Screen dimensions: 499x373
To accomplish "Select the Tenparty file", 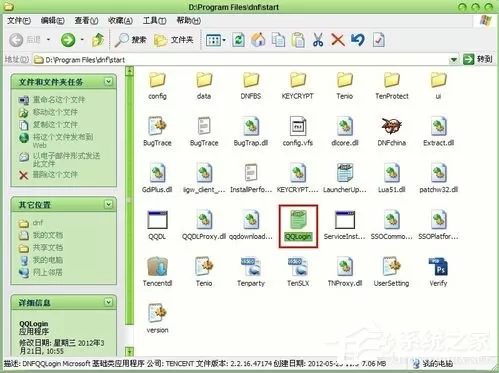I will (x=251, y=272).
